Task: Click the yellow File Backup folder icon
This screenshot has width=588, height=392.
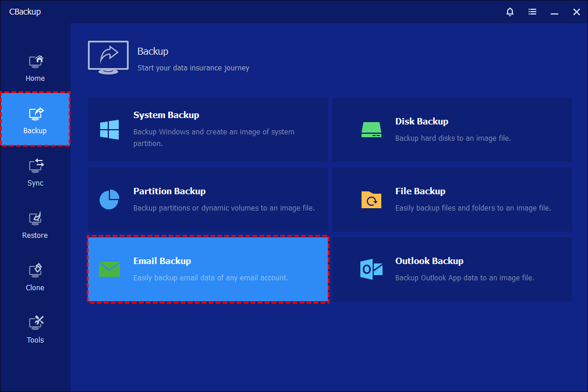Action: point(371,199)
